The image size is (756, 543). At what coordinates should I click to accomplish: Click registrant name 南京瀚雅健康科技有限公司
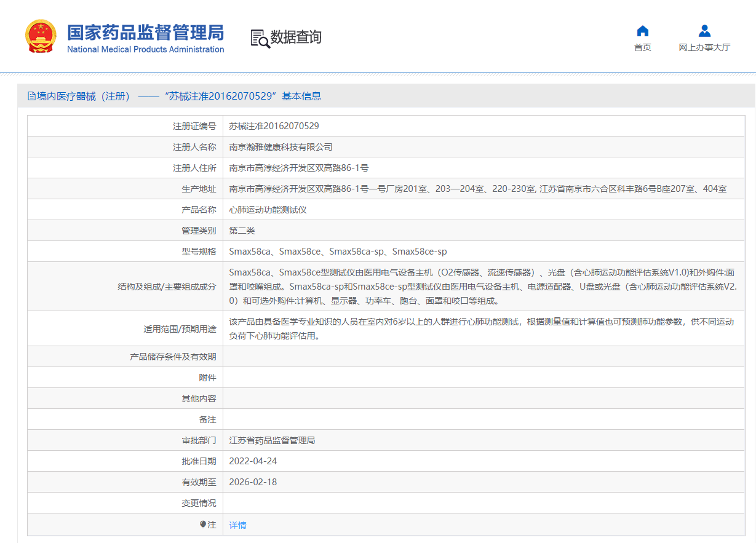pyautogui.click(x=281, y=147)
